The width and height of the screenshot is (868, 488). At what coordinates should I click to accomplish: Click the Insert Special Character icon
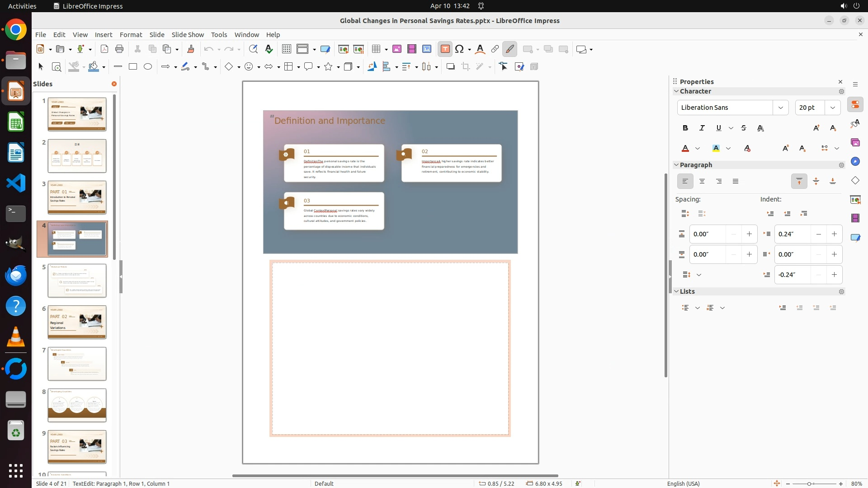click(x=460, y=49)
